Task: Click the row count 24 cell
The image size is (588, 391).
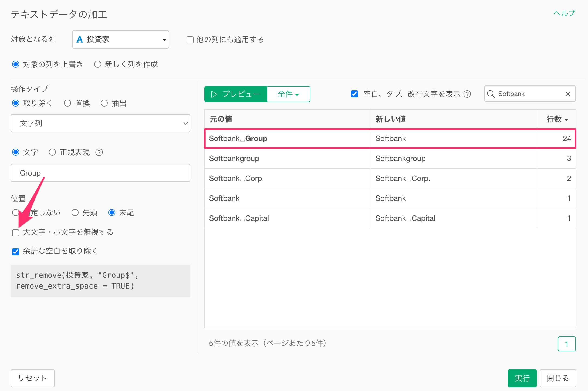Action: 556,139
